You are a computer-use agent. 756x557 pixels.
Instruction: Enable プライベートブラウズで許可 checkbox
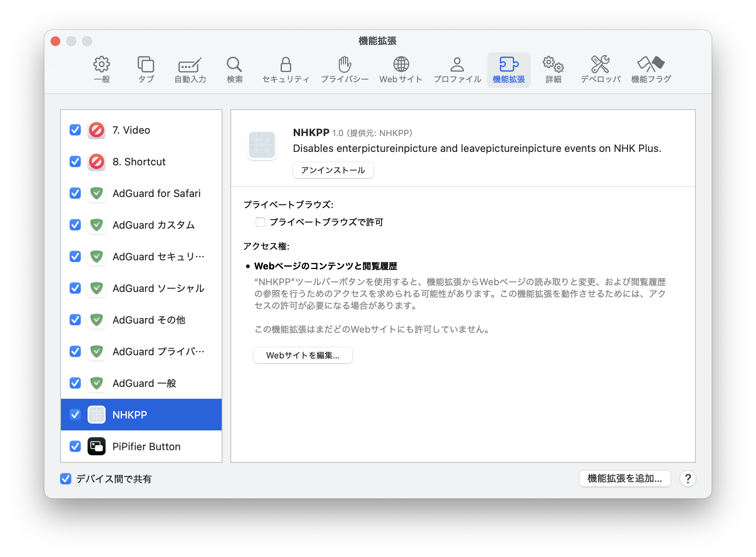(260, 222)
